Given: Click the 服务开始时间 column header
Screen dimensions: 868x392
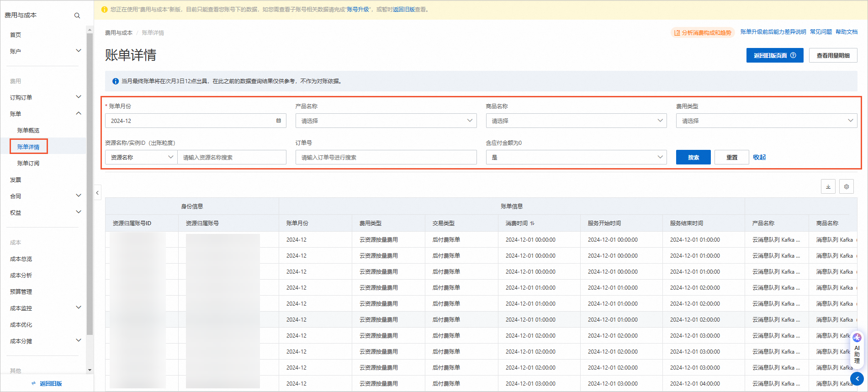Looking at the screenshot, I should pyautogui.click(x=621, y=223).
